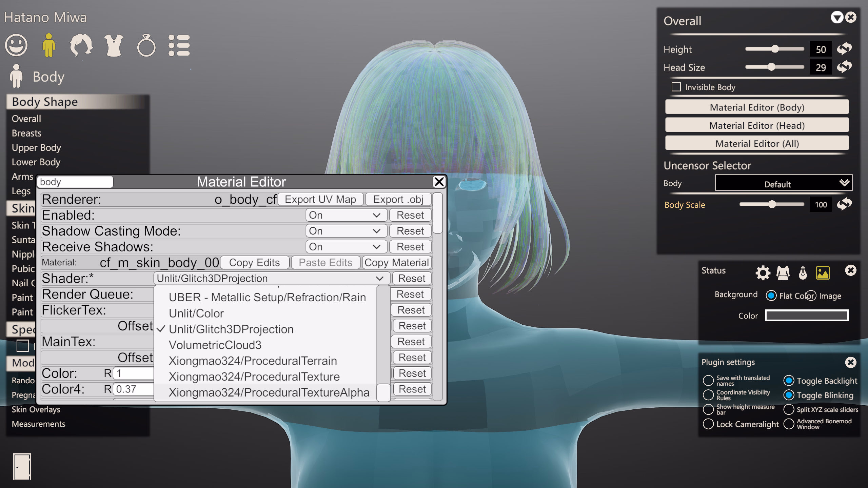Open the Shadow Casting Mode dropdown

point(346,231)
